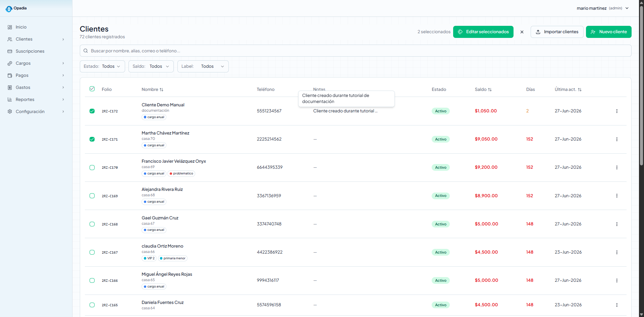Uncheck Martha Chávez Martínez row checkbox
Image resolution: width=644 pixels, height=317 pixels.
[x=92, y=139]
